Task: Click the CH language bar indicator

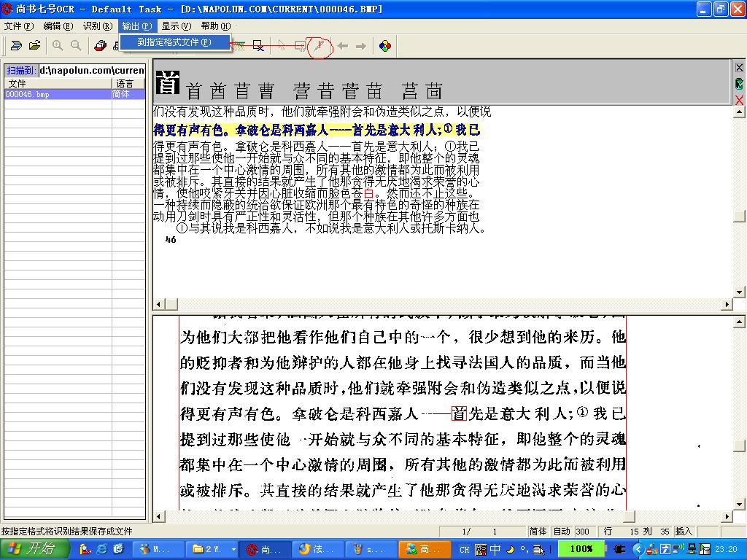Action: [x=464, y=550]
